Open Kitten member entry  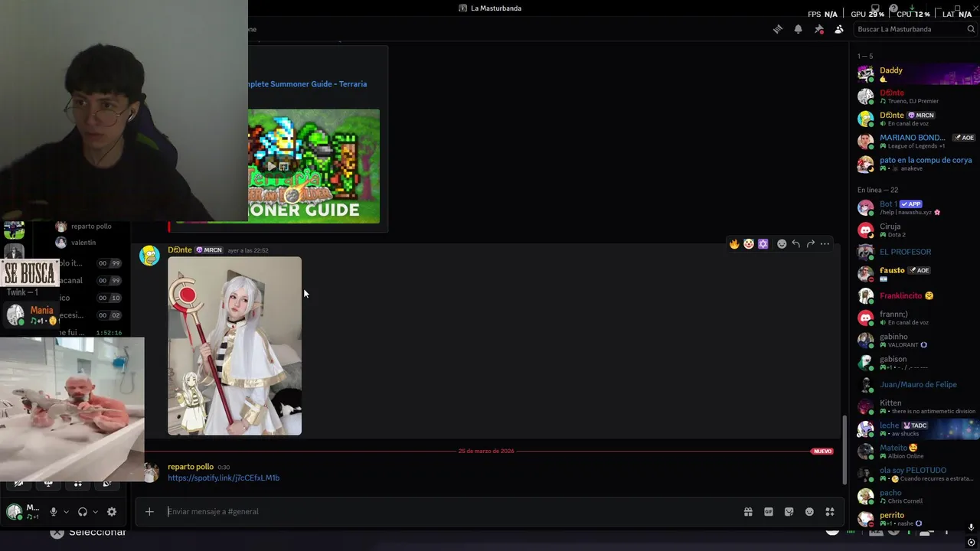pyautogui.click(x=915, y=406)
